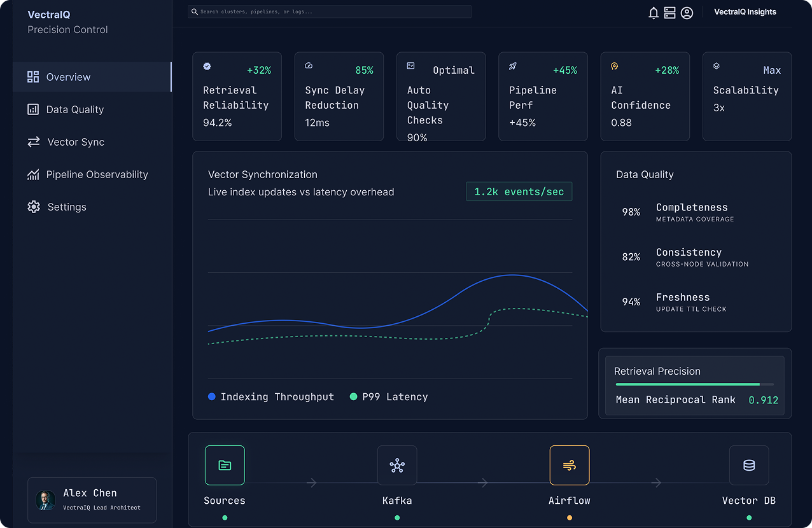Click the Sources green status dot

(x=225, y=518)
